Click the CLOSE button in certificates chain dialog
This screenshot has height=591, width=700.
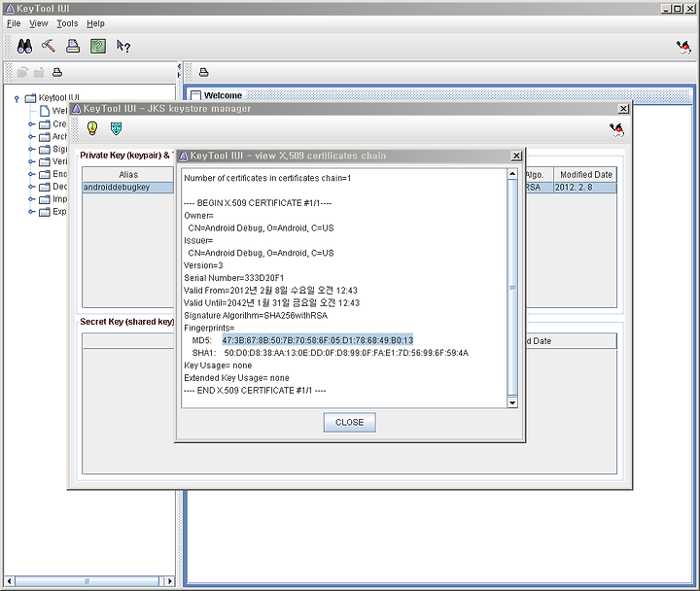(349, 422)
